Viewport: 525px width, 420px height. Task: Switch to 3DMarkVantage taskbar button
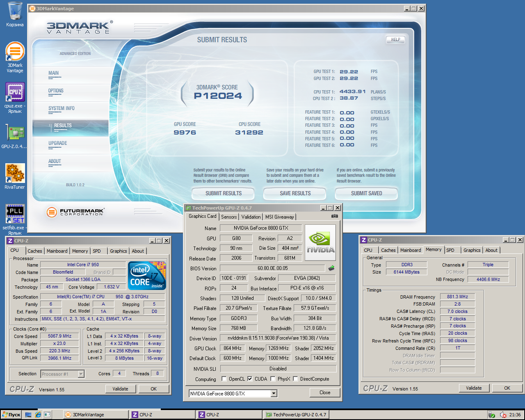95,415
